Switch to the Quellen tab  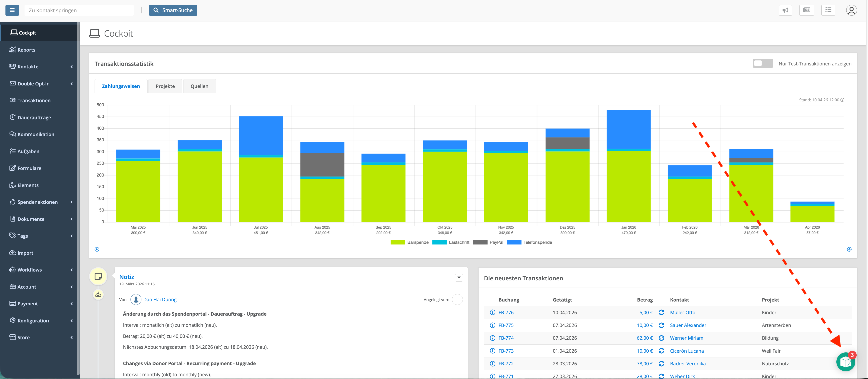199,86
